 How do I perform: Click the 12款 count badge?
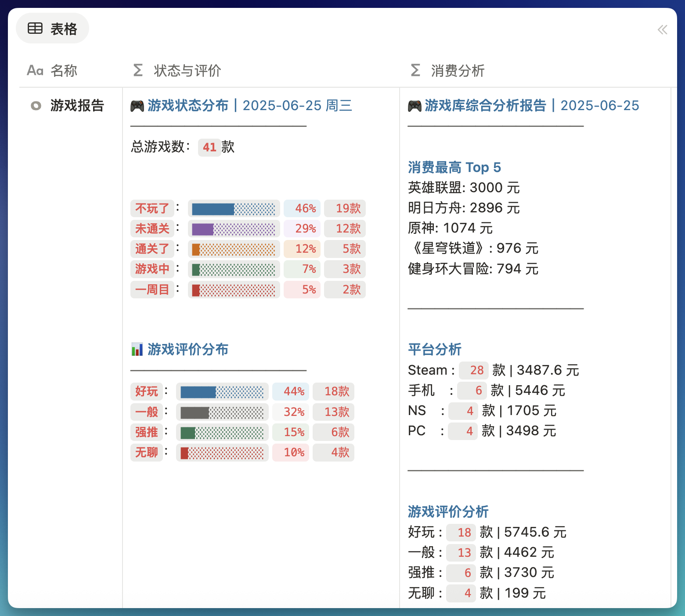pyautogui.click(x=345, y=229)
